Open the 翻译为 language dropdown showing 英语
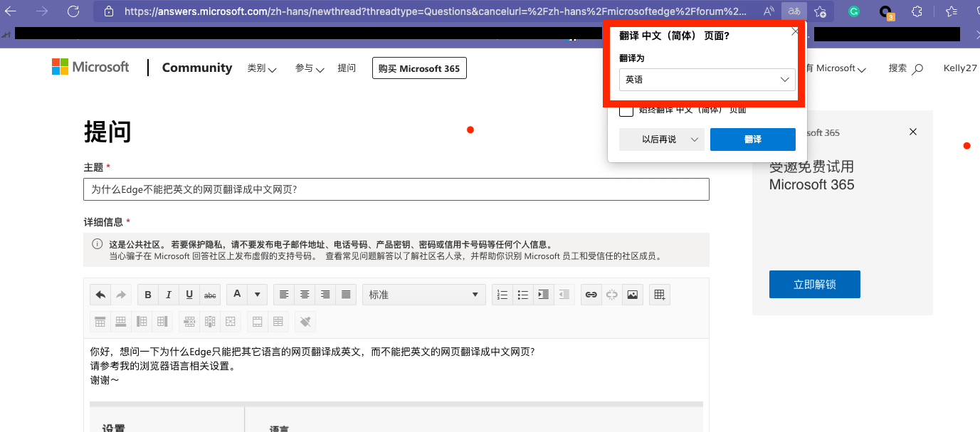Image resolution: width=980 pixels, height=432 pixels. click(706, 79)
